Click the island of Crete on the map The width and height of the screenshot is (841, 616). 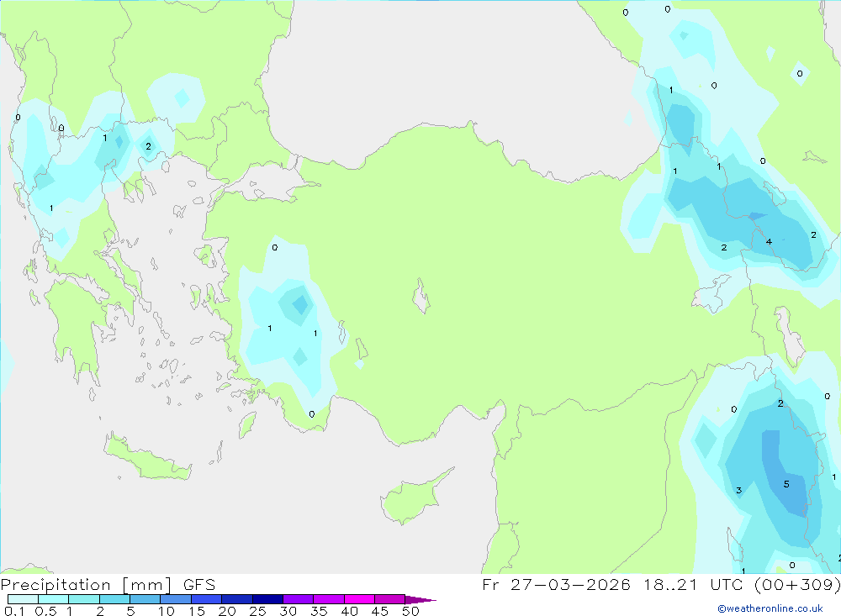point(145,457)
